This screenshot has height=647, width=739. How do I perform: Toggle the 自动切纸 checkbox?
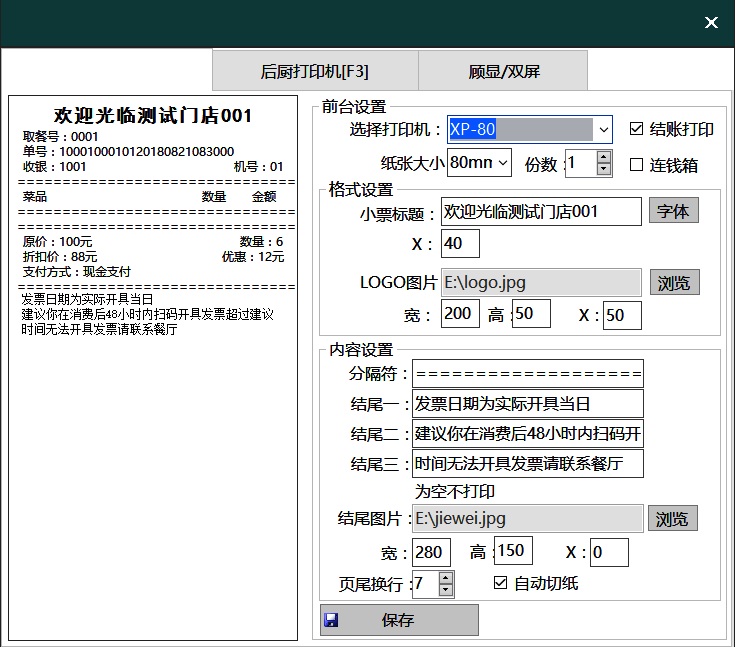tap(501, 583)
